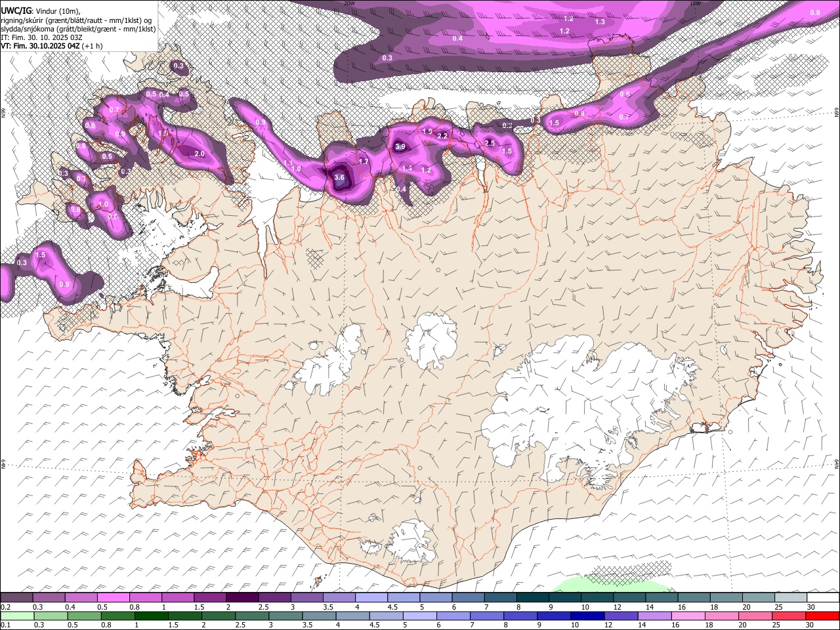Click the light pink 16–18 rain legend swatch
This screenshot has height=630, width=840.
(x=687, y=616)
